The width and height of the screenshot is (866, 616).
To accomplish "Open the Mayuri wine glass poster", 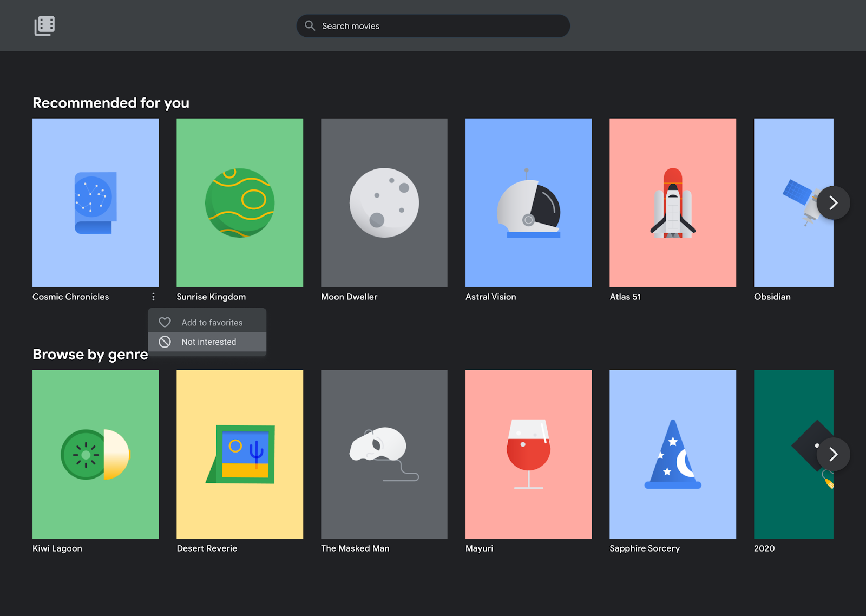I will pos(528,454).
